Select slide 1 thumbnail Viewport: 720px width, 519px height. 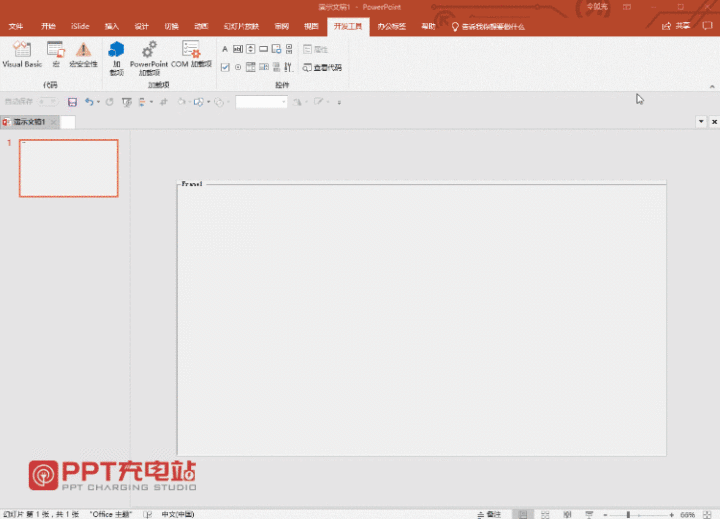point(68,168)
